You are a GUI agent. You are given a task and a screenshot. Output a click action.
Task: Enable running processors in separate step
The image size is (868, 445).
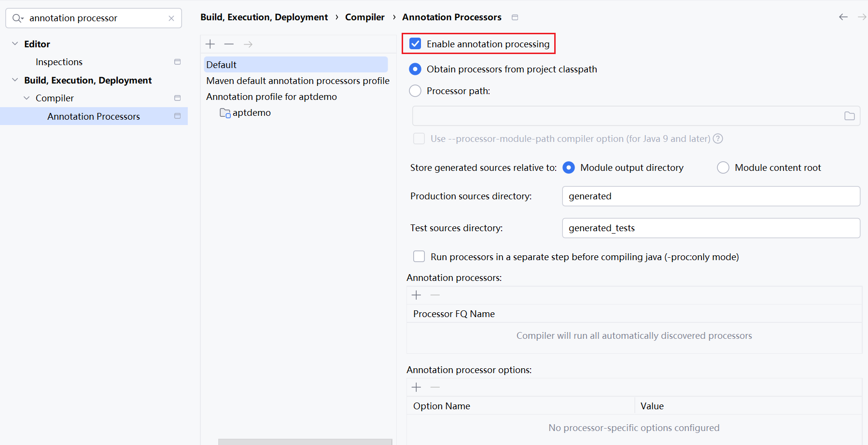pyautogui.click(x=419, y=257)
